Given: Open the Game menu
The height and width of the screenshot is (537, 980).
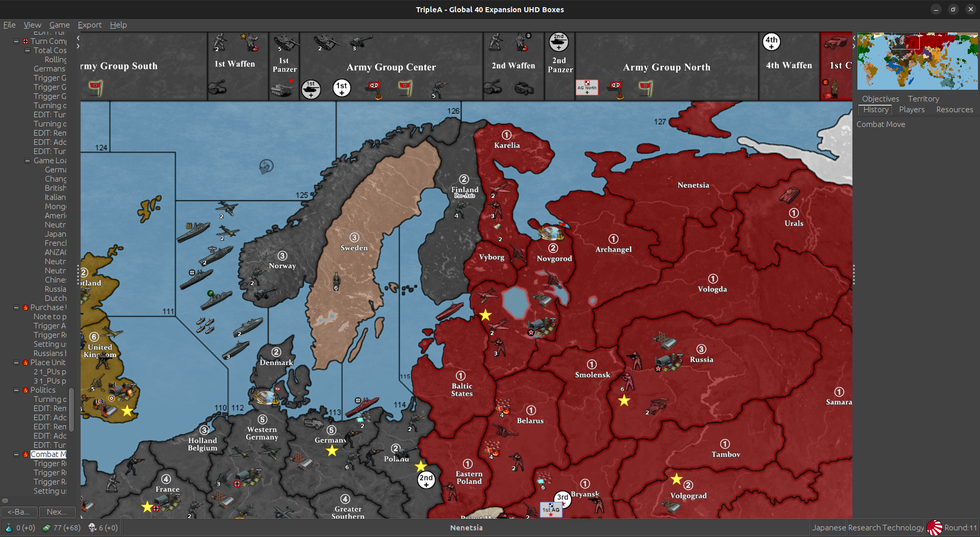Looking at the screenshot, I should tap(59, 24).
